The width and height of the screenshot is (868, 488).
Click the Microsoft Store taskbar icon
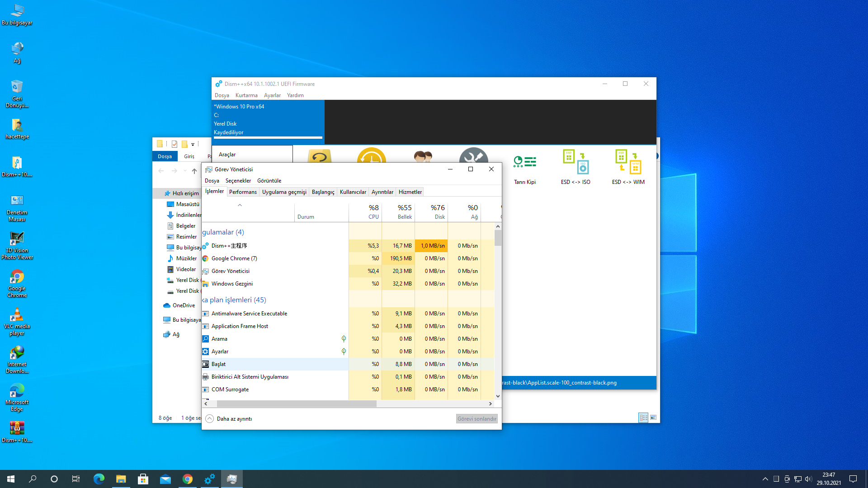coord(143,479)
